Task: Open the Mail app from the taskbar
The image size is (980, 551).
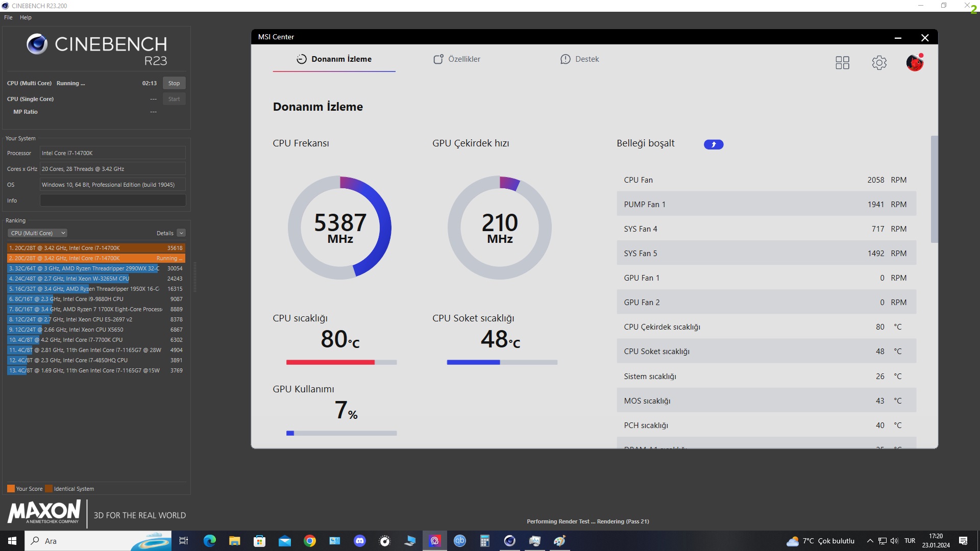Action: click(285, 541)
